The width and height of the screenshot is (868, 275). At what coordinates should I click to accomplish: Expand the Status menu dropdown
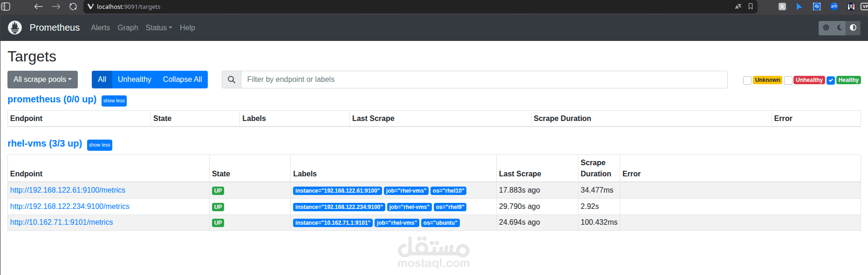click(159, 28)
